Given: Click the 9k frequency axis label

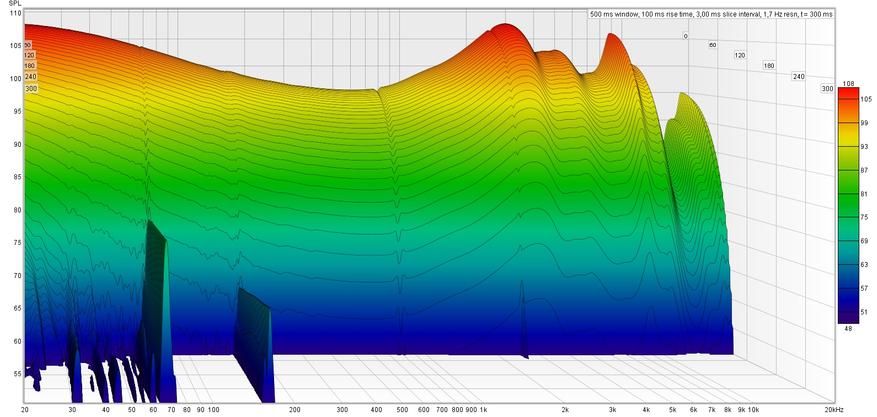Looking at the screenshot, I should 742,410.
